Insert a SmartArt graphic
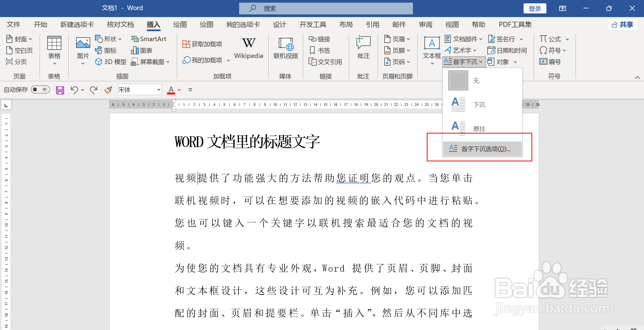The image size is (644, 330). (x=149, y=39)
